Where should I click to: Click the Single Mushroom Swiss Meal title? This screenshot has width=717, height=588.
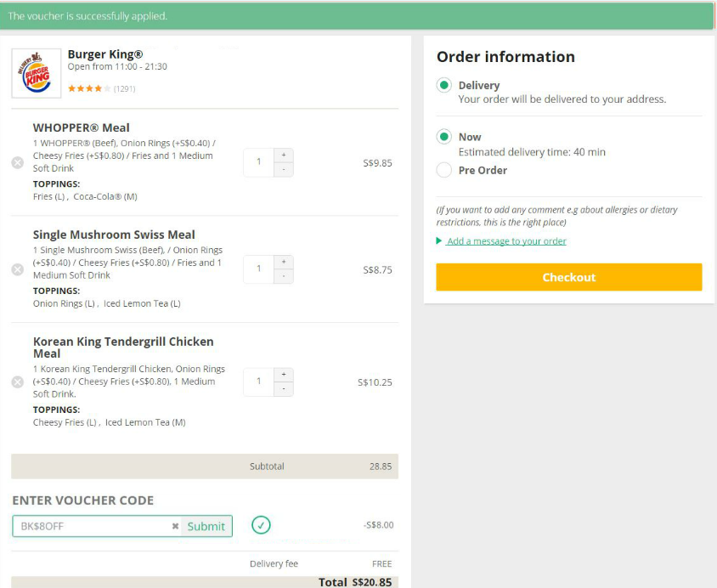[x=114, y=235]
